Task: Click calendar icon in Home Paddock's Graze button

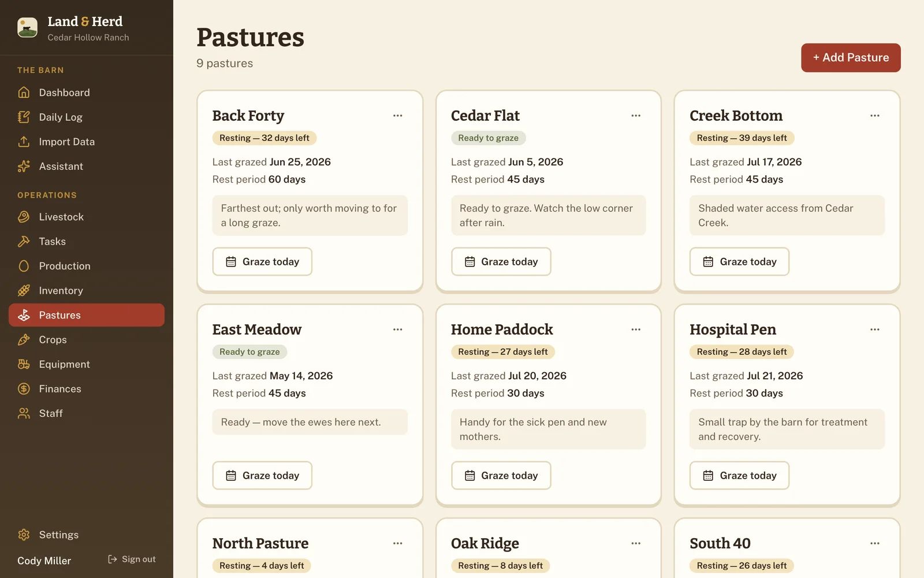Action: click(x=470, y=476)
